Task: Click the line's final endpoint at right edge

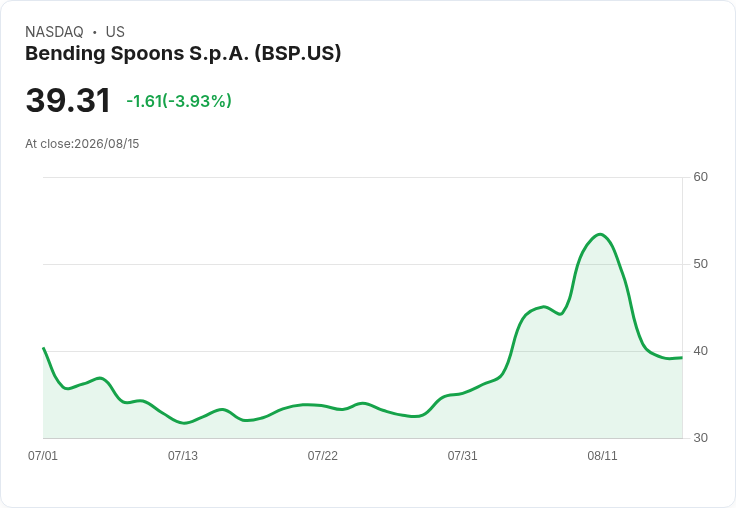Action: pos(682,358)
